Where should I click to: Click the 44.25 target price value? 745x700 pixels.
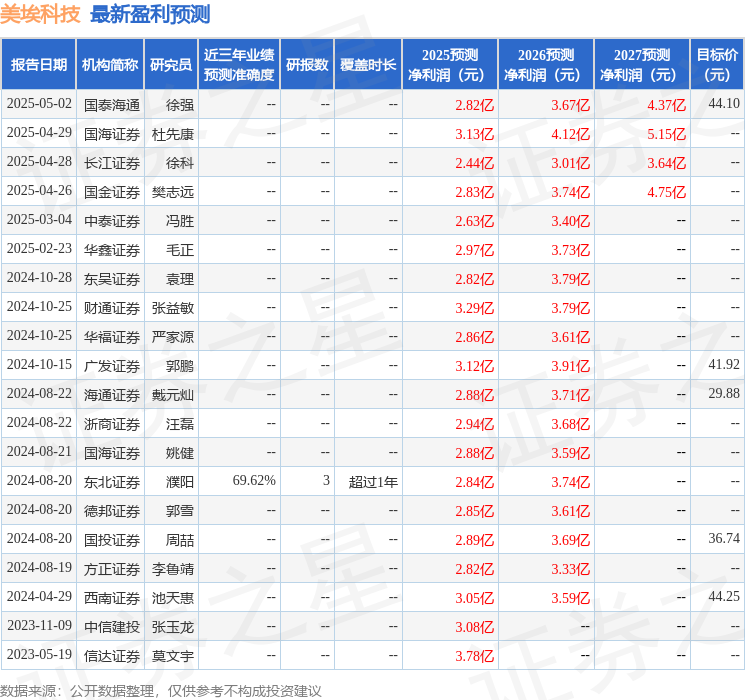pos(723,597)
